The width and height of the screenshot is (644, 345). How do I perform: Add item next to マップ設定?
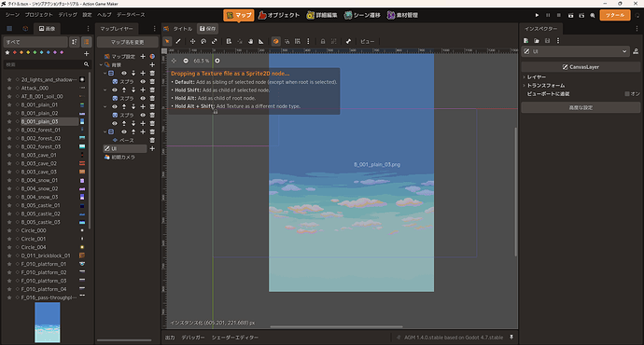pyautogui.click(x=143, y=56)
